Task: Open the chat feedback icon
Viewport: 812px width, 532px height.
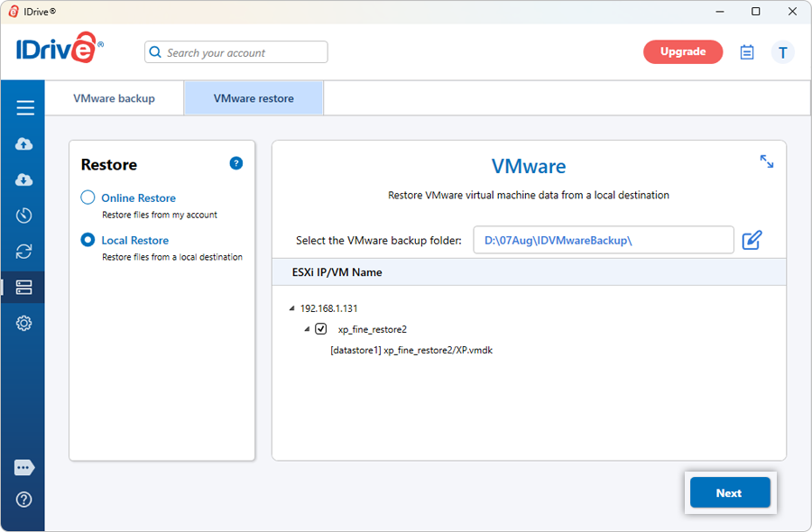Action: point(24,468)
